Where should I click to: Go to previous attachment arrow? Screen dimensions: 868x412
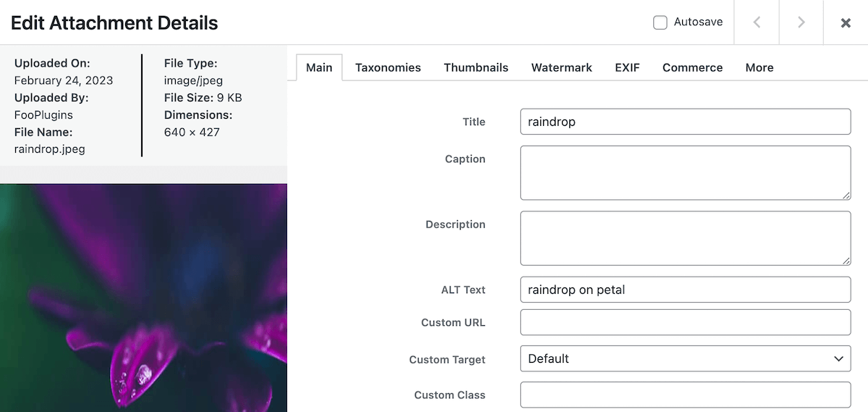pyautogui.click(x=757, y=22)
